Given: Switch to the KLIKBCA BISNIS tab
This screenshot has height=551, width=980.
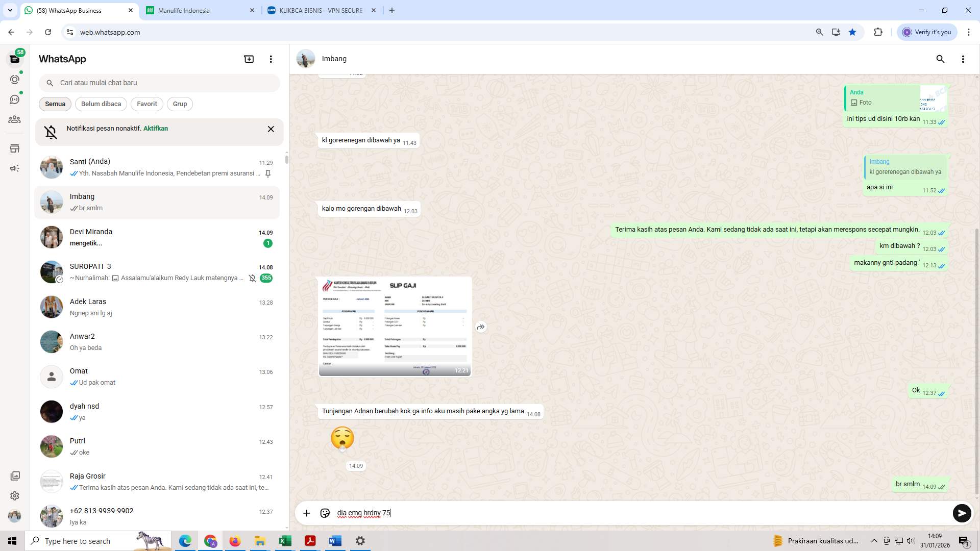Looking at the screenshot, I should tap(316, 10).
